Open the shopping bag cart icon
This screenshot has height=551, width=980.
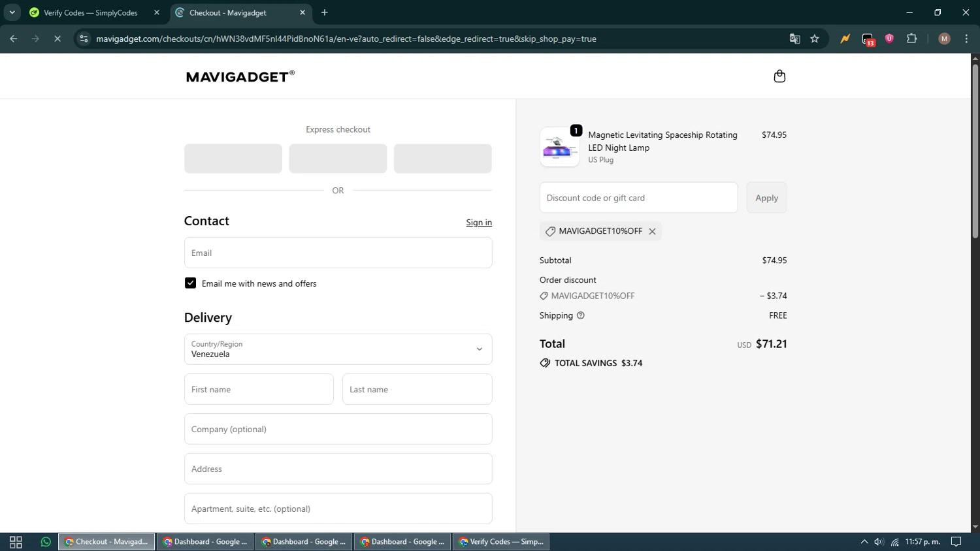click(779, 76)
